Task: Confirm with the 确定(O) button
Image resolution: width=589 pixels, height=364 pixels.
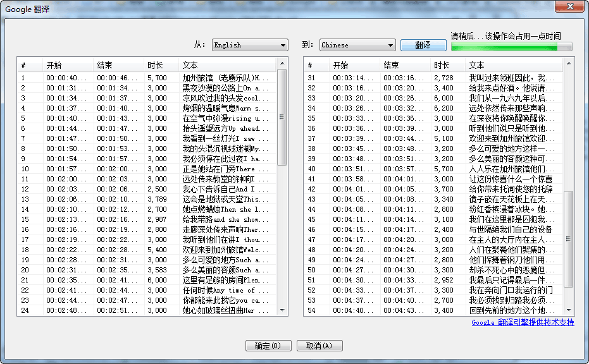Action: 268,346
